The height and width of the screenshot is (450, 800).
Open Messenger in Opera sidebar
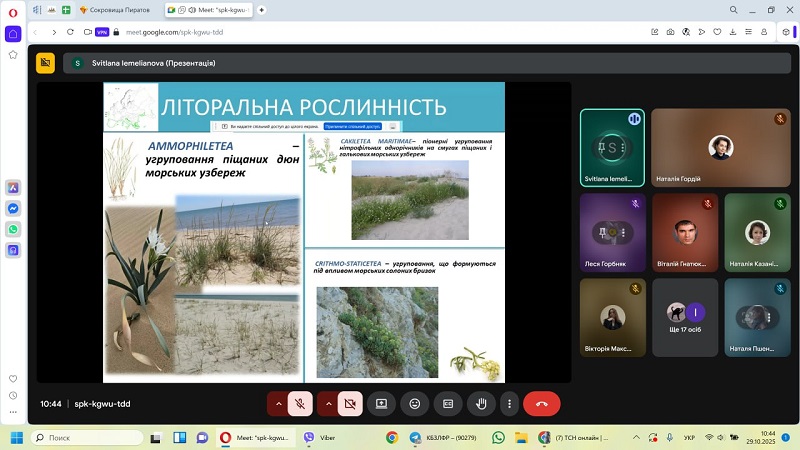pos(13,208)
